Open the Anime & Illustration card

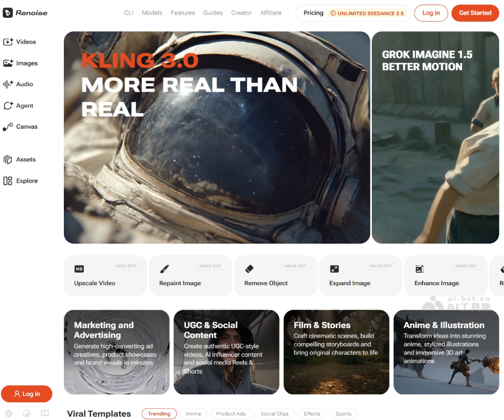tap(446, 352)
